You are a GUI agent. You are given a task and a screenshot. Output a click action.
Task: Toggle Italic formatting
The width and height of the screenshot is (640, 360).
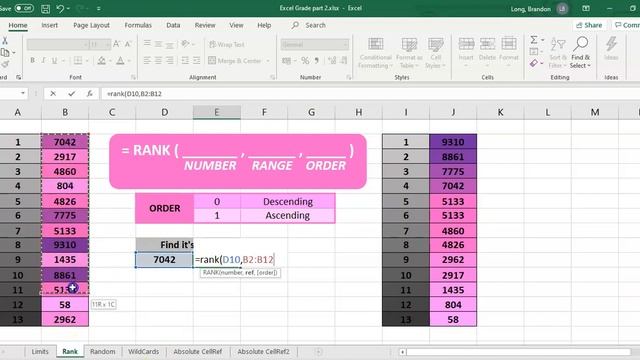coord(43,60)
